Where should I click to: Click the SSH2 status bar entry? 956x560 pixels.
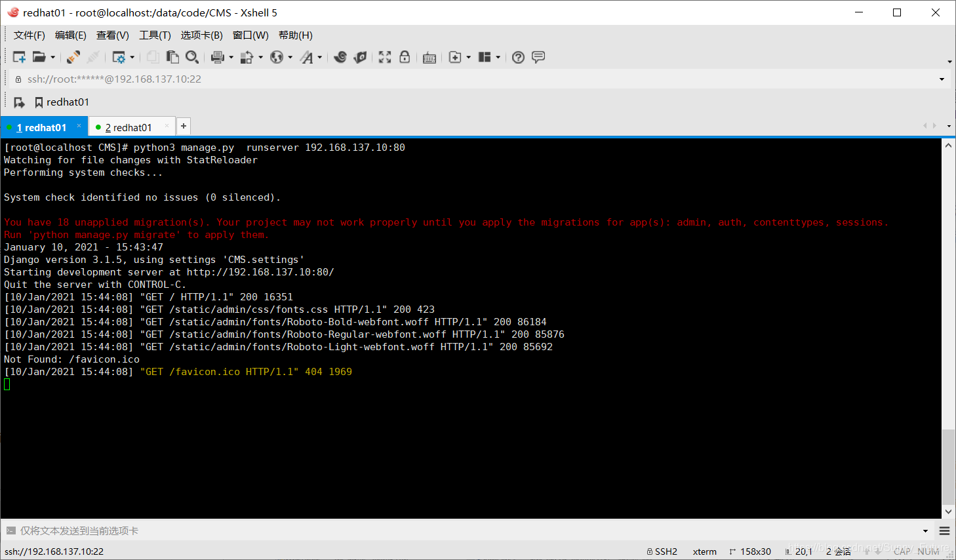tap(662, 551)
